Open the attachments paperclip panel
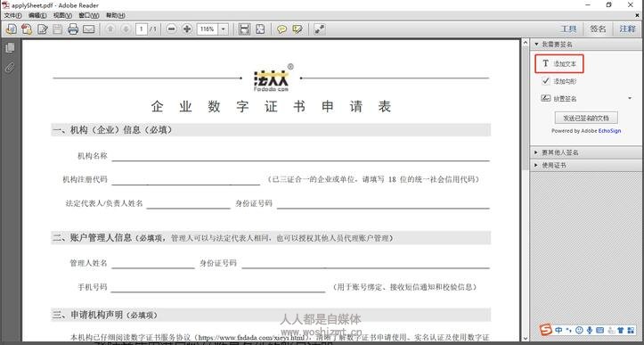Image resolution: width=644 pixels, height=345 pixels. (x=10, y=68)
